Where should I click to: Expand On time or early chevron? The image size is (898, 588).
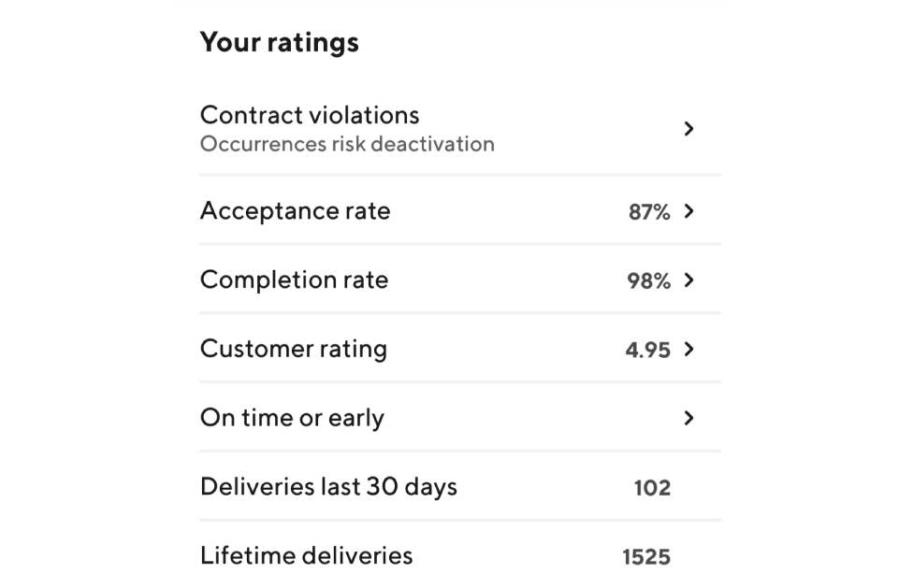(689, 418)
